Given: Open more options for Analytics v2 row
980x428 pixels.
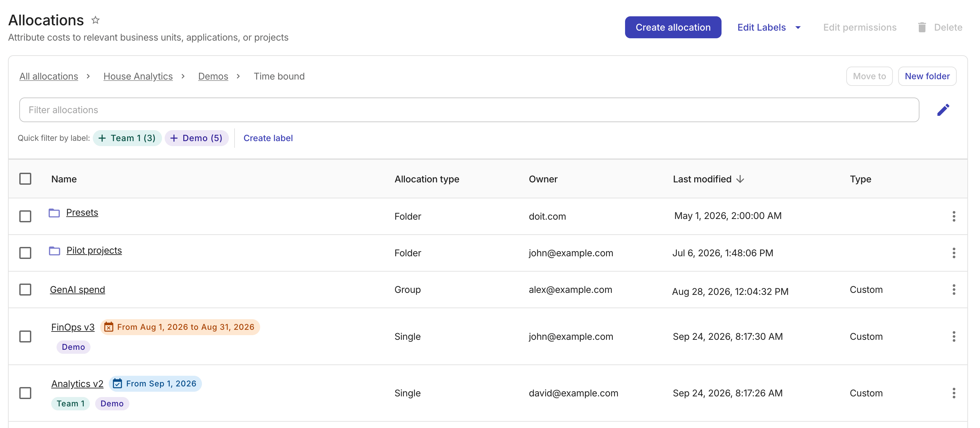Looking at the screenshot, I should pos(954,393).
